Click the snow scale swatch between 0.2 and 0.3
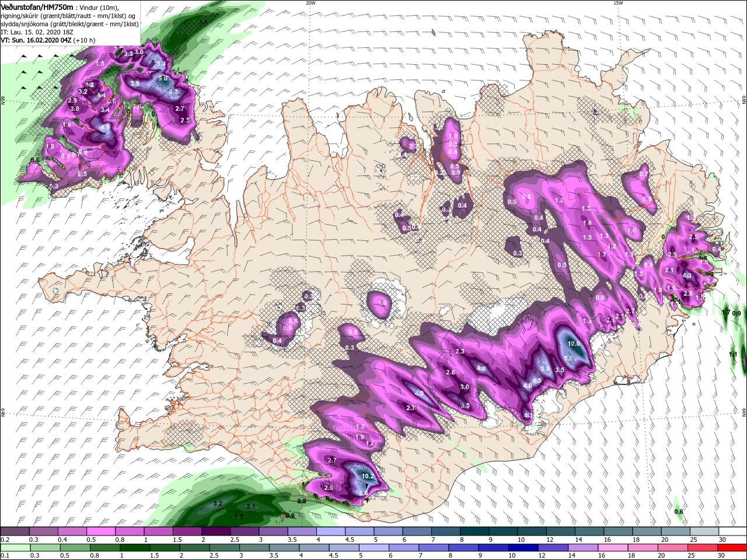The image size is (747, 560). [x=15, y=531]
